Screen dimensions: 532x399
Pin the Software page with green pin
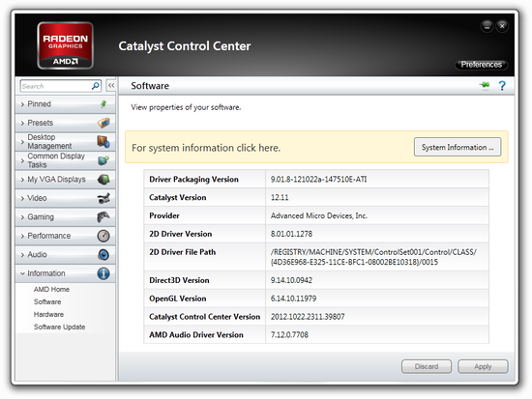coord(485,85)
